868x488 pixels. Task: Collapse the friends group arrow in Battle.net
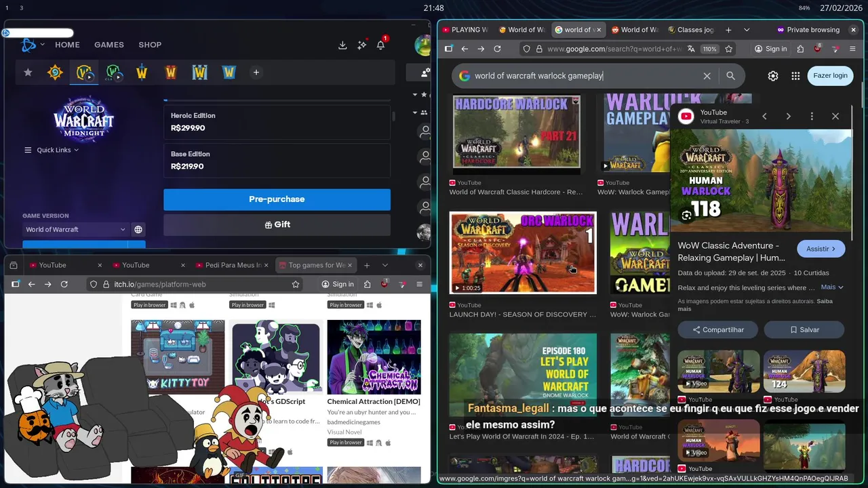(415, 113)
